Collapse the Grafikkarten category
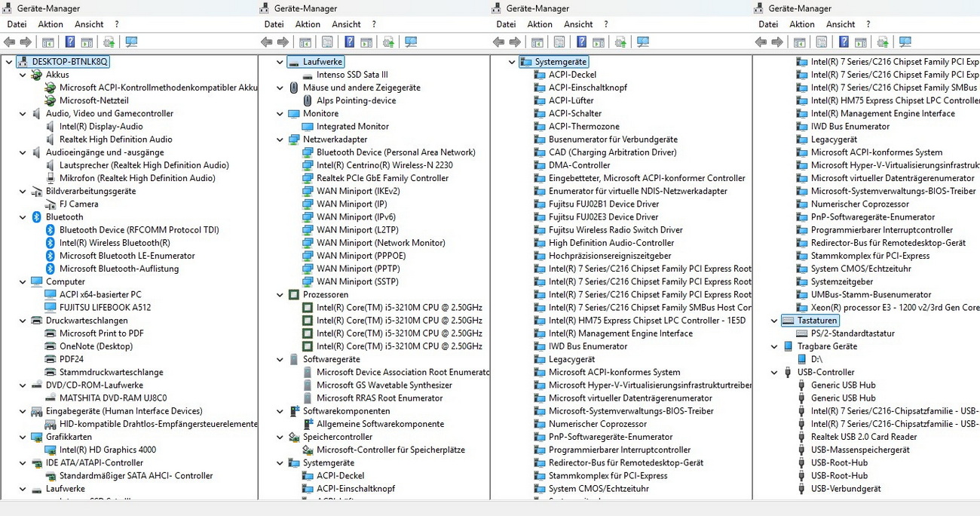This screenshot has height=516, width=980. coord(22,437)
